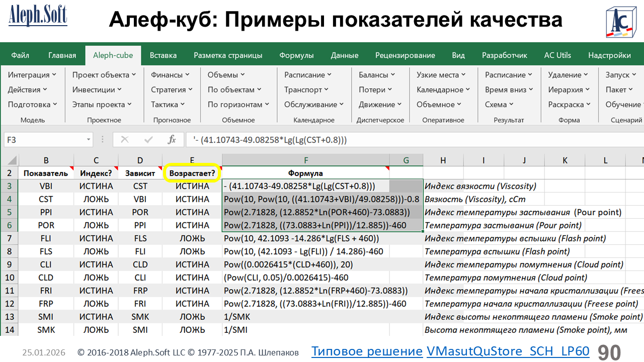Screen dimensions: 644x362
Task: Open the Финансы dropdown in Прогнозное group
Action: point(170,75)
